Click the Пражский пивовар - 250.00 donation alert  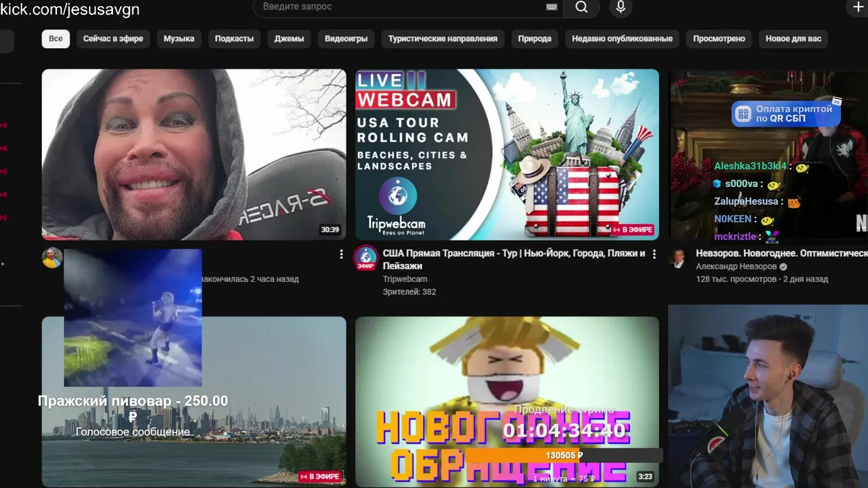pyautogui.click(x=133, y=408)
